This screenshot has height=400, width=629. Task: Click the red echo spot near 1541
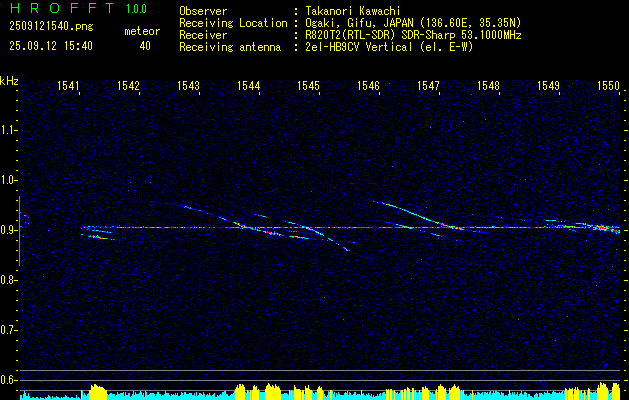pyautogui.click(x=96, y=237)
